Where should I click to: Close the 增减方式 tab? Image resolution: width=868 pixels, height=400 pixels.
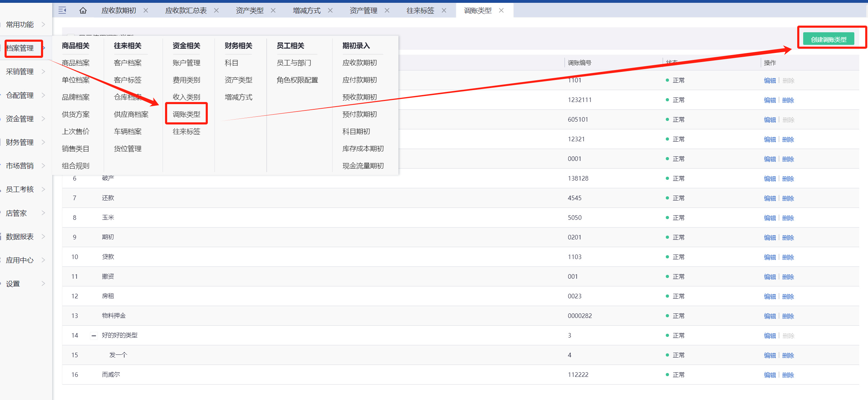pyautogui.click(x=330, y=11)
